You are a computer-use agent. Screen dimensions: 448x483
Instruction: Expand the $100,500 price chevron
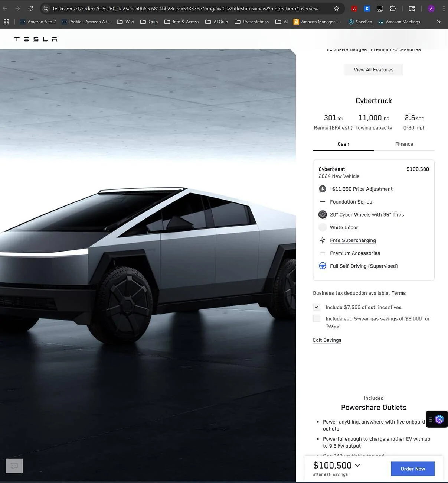click(357, 465)
